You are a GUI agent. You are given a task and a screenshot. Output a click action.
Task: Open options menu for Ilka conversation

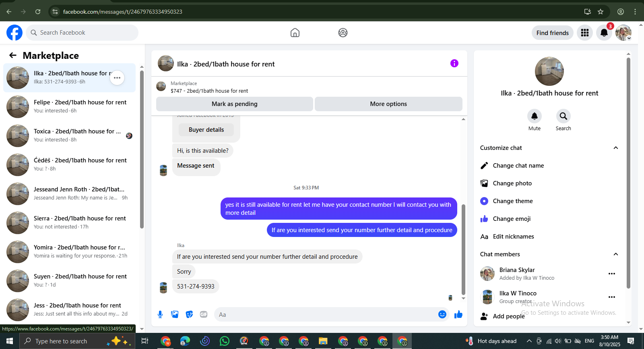117,78
